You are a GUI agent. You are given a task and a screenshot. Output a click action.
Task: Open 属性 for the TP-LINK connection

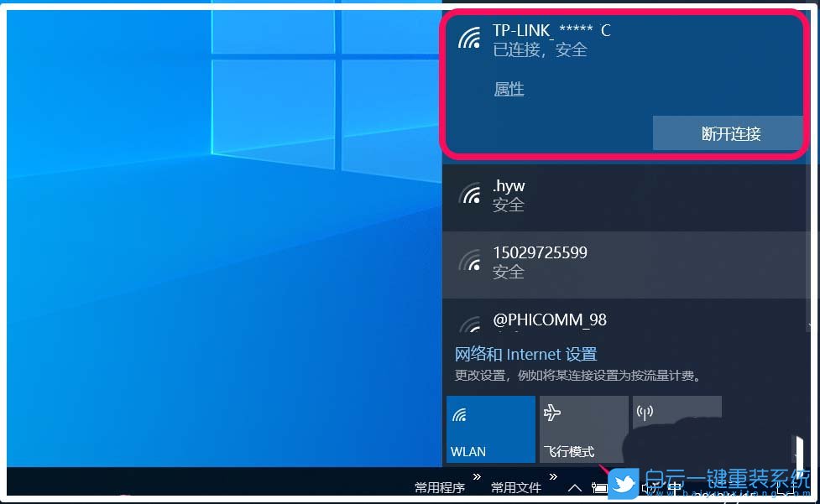(509, 89)
